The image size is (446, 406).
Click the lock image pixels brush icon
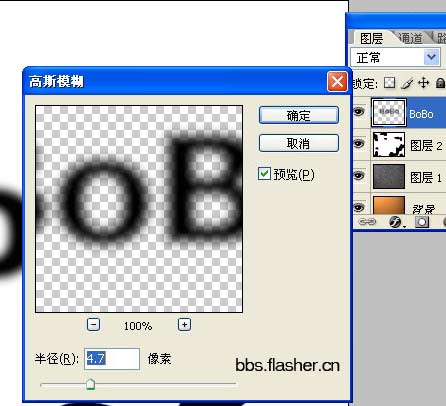tap(407, 83)
